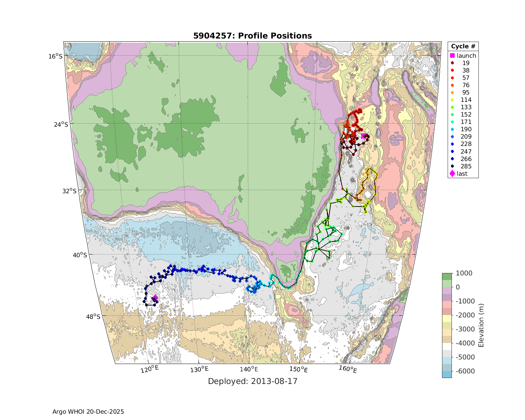The width and height of the screenshot is (525, 420).
Task: Pick the cycle 133 green legend marker
Action: (x=452, y=107)
